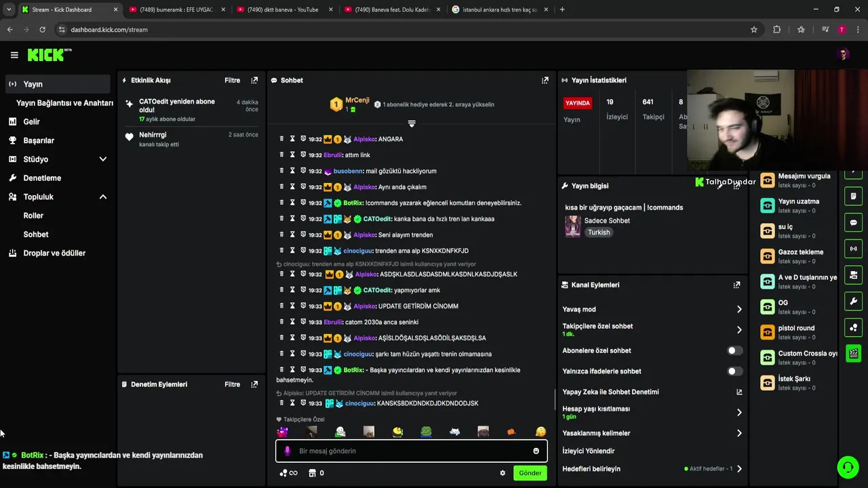Open Hedefleri belirleyin goals arrow
This screenshot has width=868, height=488.
click(739, 469)
